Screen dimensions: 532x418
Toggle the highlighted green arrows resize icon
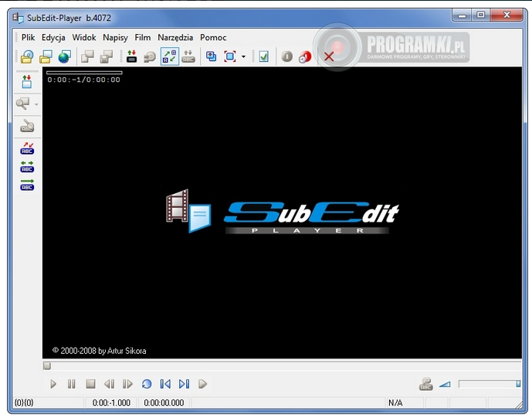(x=170, y=56)
